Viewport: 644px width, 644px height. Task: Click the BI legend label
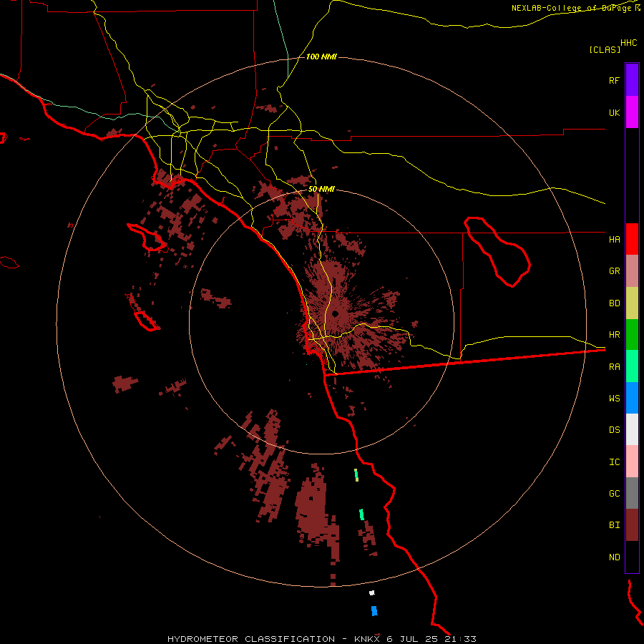point(614,525)
